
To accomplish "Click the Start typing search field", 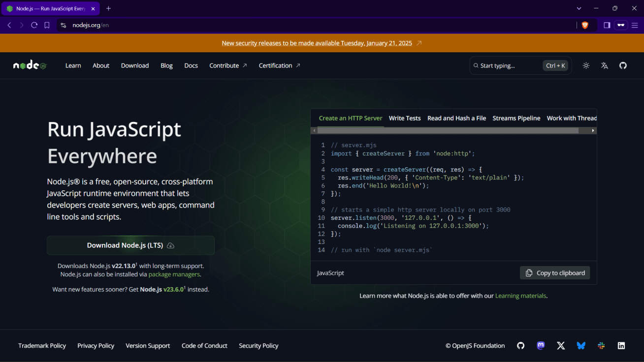I will [520, 65].
